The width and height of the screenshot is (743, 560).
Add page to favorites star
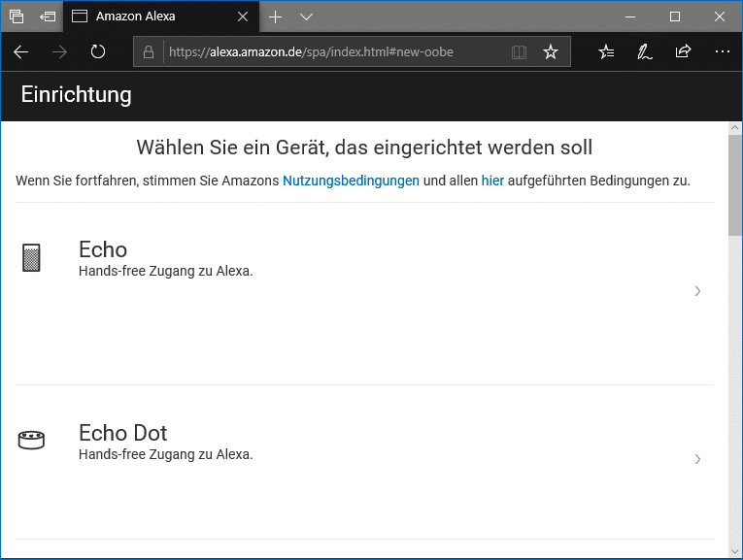click(x=550, y=51)
